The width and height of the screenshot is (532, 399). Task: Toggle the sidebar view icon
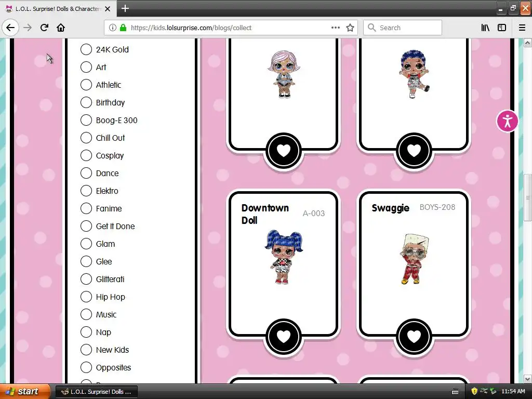click(x=502, y=28)
